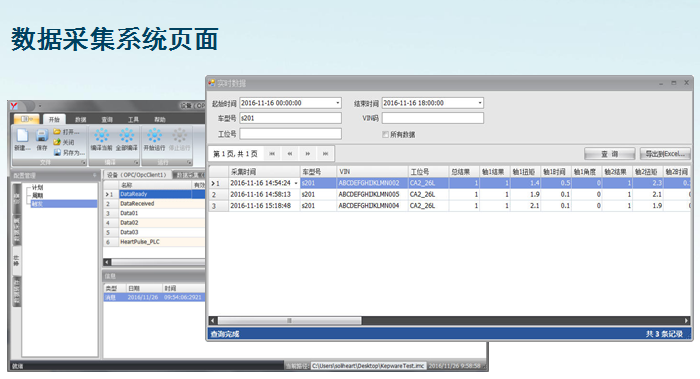
Task: Switch to the 工具 ribbon tab
Action: click(133, 119)
